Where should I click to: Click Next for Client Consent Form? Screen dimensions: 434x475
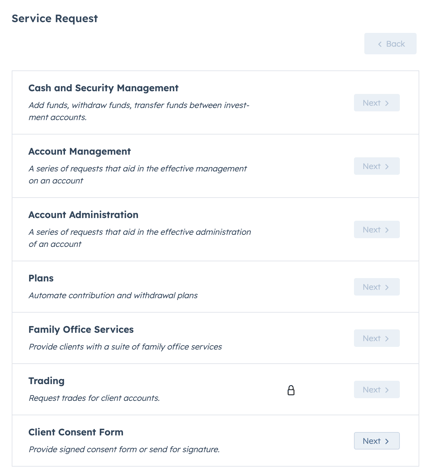(377, 441)
